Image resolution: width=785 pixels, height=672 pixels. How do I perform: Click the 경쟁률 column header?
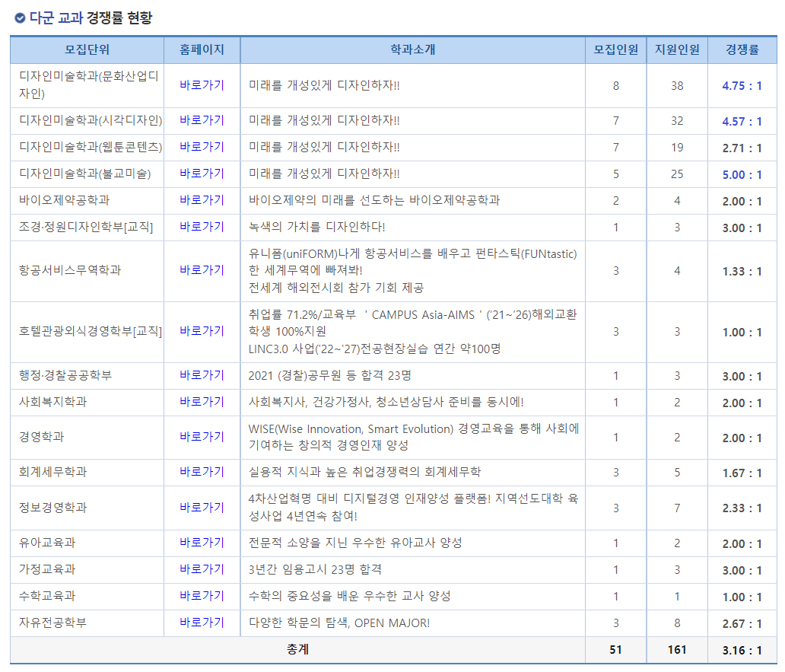pyautogui.click(x=742, y=48)
